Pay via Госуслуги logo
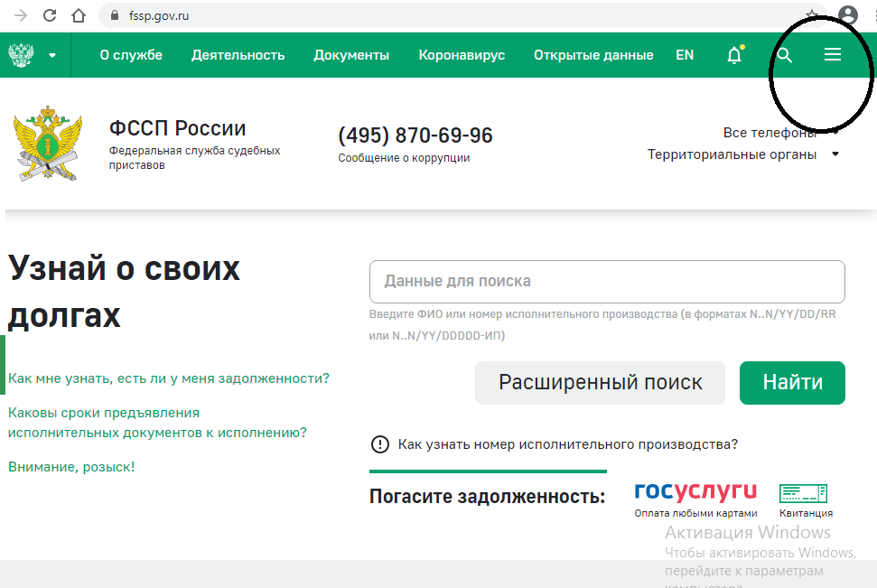Screen dimensions: 877x588 pos(695,491)
